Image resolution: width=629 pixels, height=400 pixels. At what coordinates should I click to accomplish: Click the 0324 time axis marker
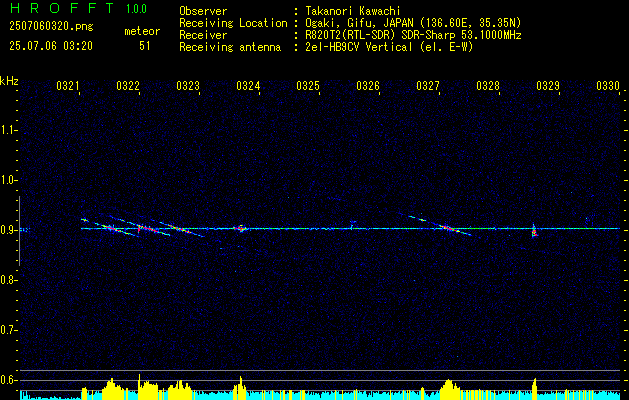point(248,85)
